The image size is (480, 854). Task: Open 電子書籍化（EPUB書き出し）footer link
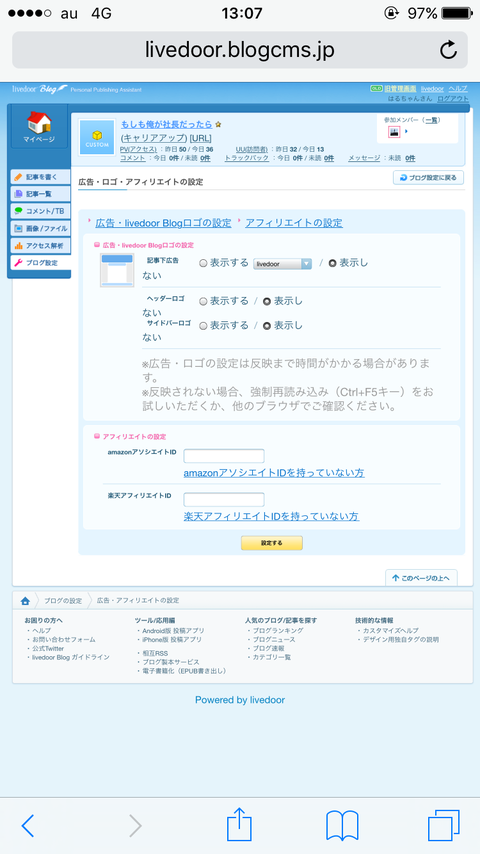(x=184, y=671)
